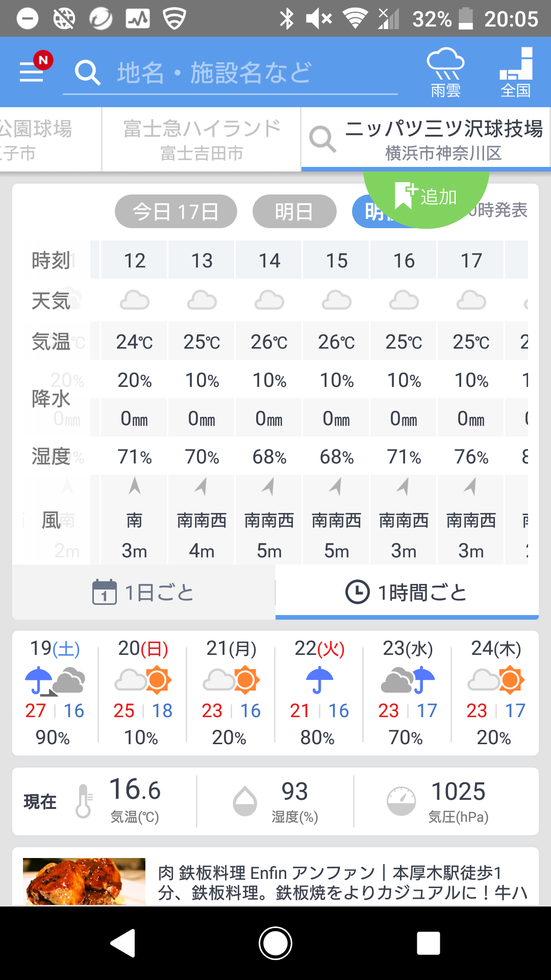The width and height of the screenshot is (551, 980).
Task: Tap the 追加 add-bookmark button
Action: pyautogui.click(x=426, y=197)
